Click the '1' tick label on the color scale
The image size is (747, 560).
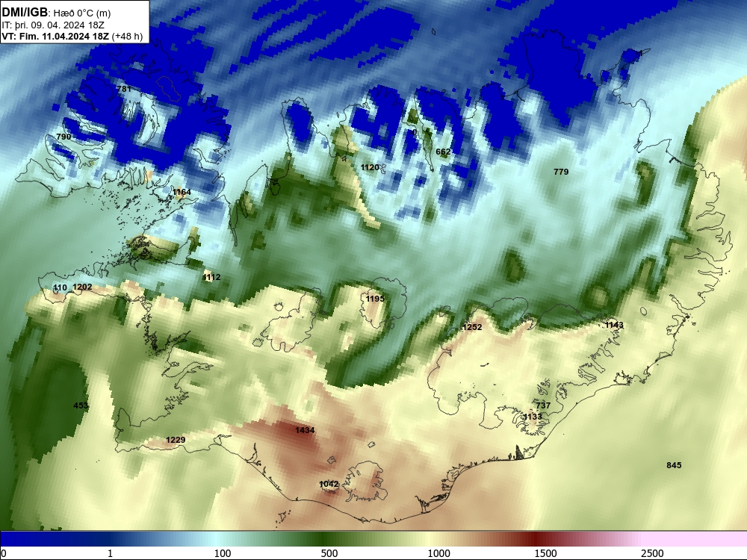pos(110,553)
